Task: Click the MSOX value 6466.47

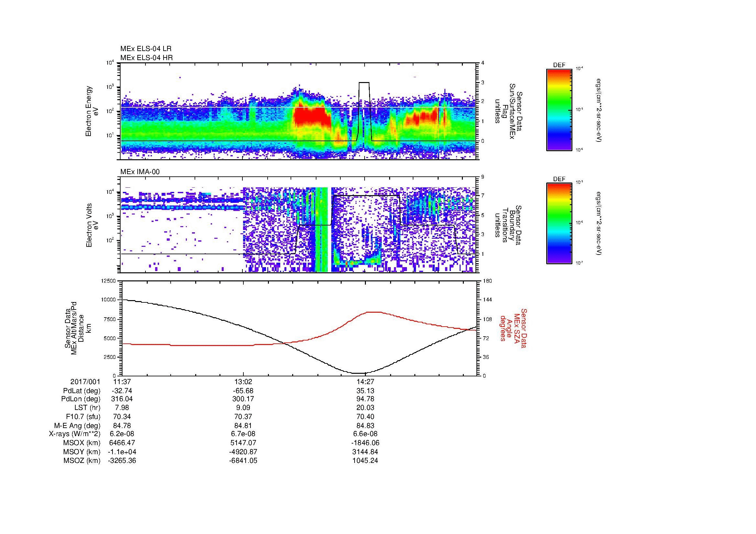Action: click(122, 443)
